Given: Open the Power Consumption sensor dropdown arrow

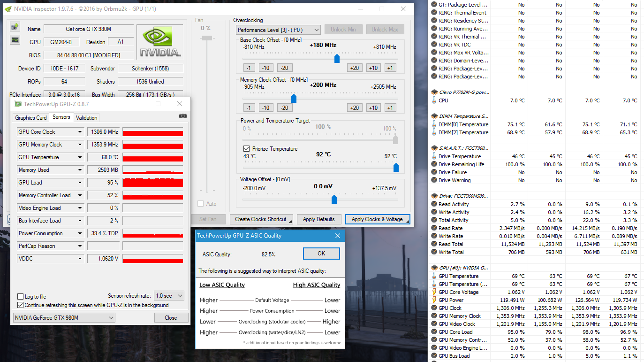Looking at the screenshot, I should click(x=80, y=233).
